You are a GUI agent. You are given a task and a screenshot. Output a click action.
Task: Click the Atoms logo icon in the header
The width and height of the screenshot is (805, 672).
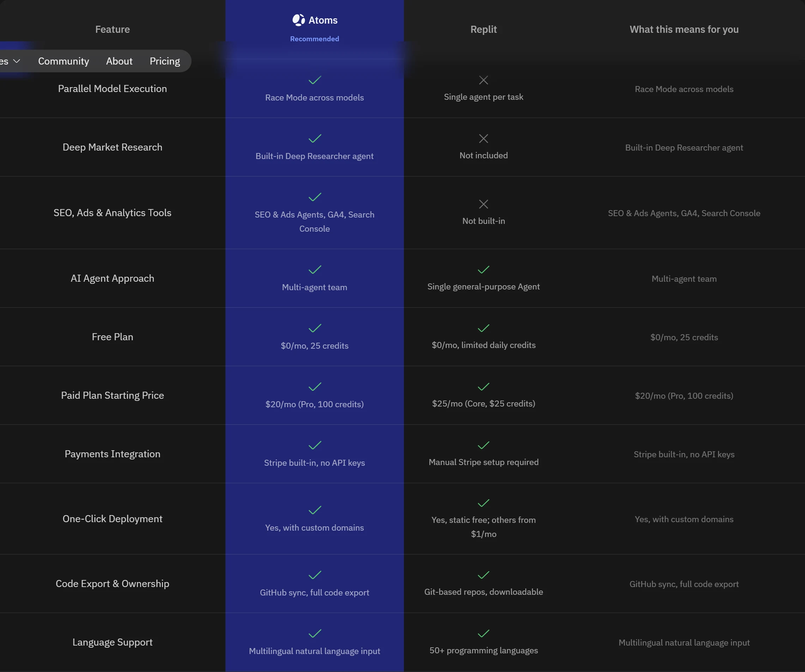click(299, 20)
